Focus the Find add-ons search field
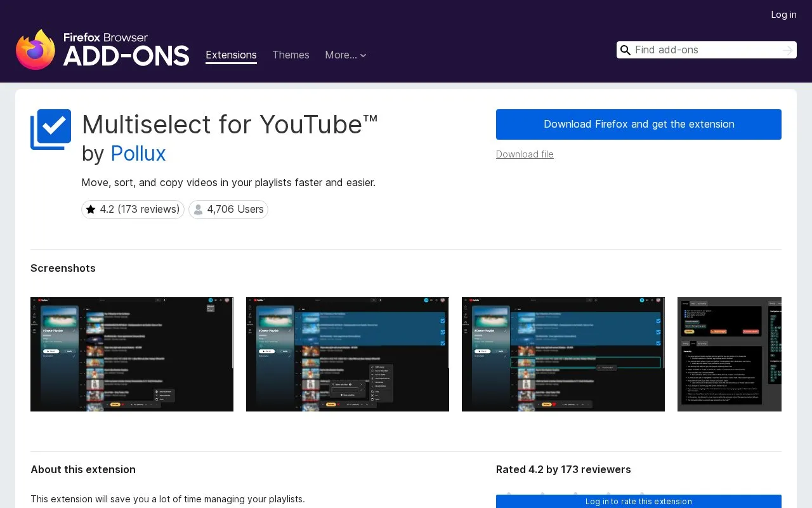The image size is (812, 508). pos(706,50)
